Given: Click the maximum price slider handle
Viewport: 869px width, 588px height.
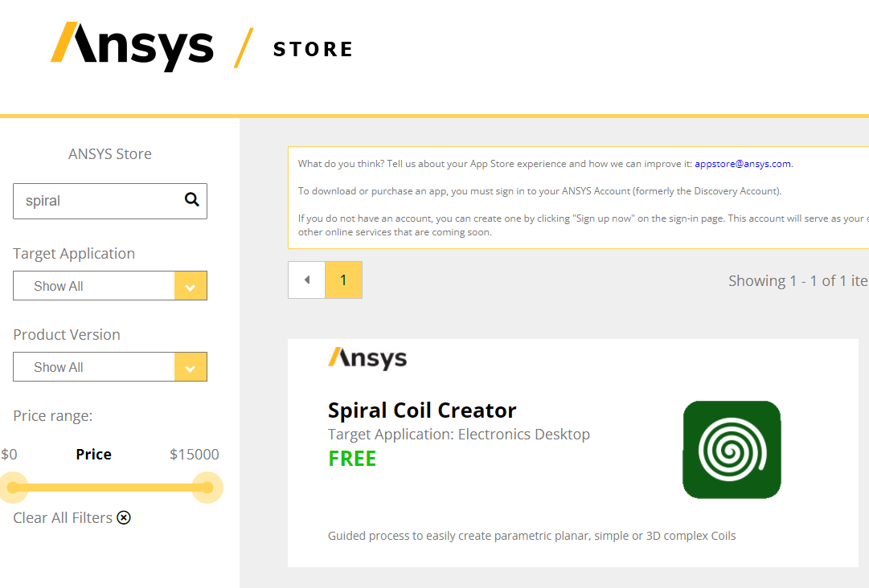Looking at the screenshot, I should pos(207,488).
